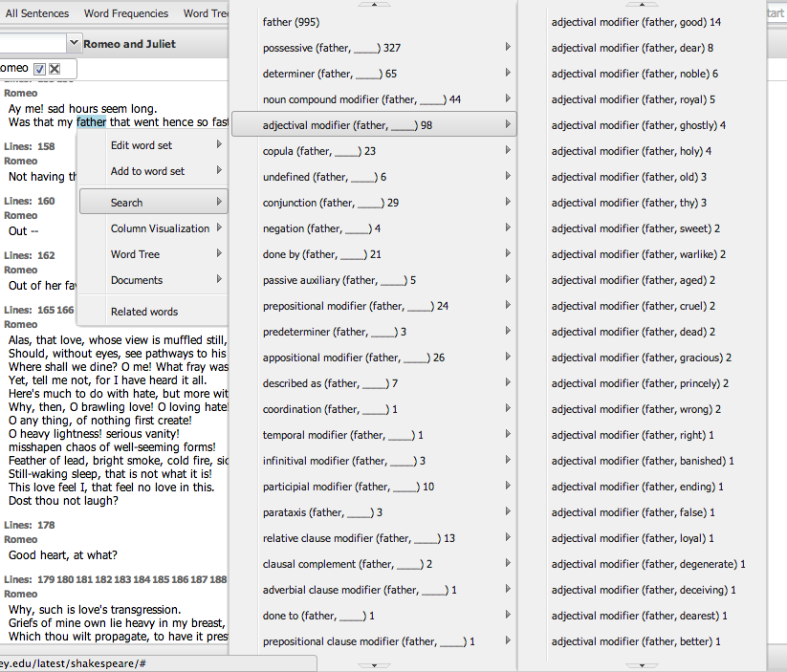The width and height of the screenshot is (787, 672).
Task: Expand possessive (father, ___) 327 submenu
Action: tap(374, 48)
